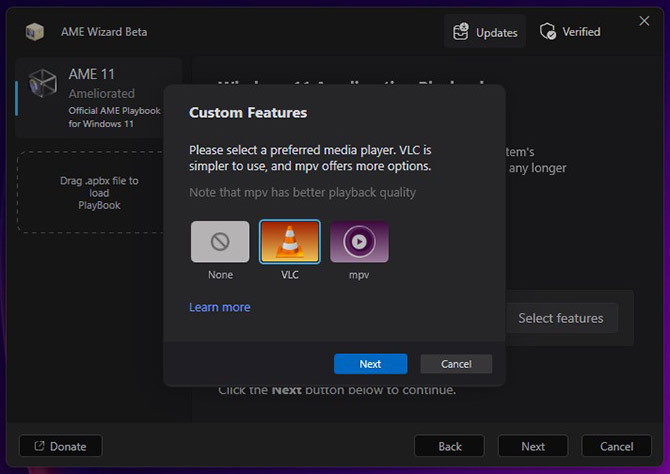The width and height of the screenshot is (670, 474).
Task: Cancel the Custom Features dialog
Action: 456,364
